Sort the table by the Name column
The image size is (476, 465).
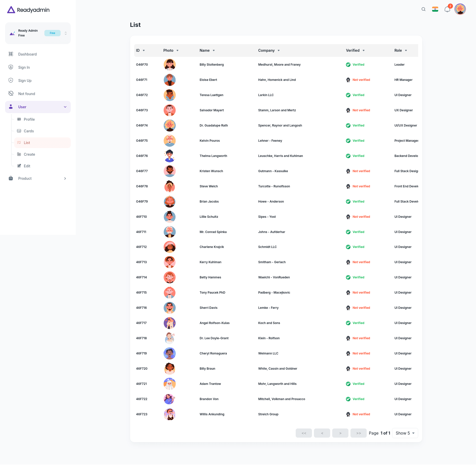pos(214,50)
